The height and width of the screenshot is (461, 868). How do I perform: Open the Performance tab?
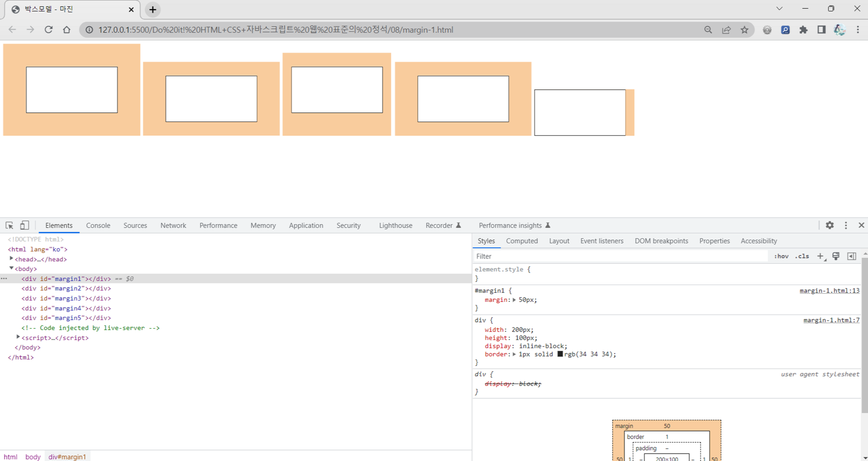(218, 225)
